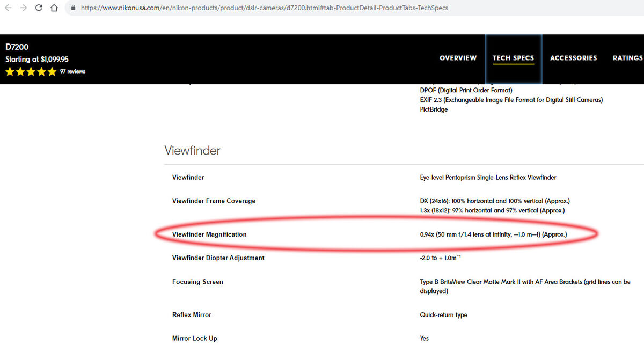The image size is (644, 352).
Task: Select the Reflex Mirror label
Action: (x=192, y=315)
